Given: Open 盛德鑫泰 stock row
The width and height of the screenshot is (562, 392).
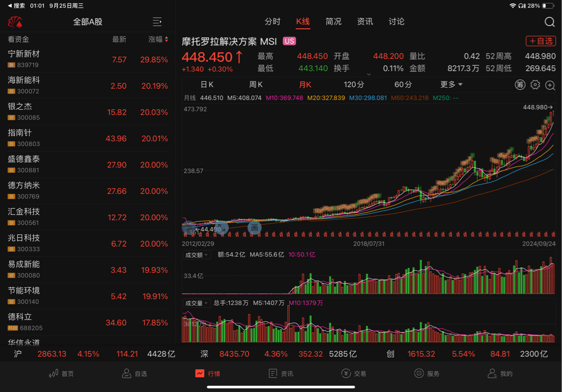Looking at the screenshot, I should pyautogui.click(x=88, y=165).
